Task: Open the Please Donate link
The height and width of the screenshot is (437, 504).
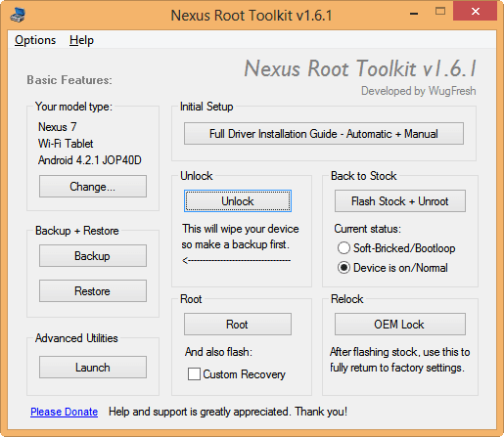Action: click(65, 412)
